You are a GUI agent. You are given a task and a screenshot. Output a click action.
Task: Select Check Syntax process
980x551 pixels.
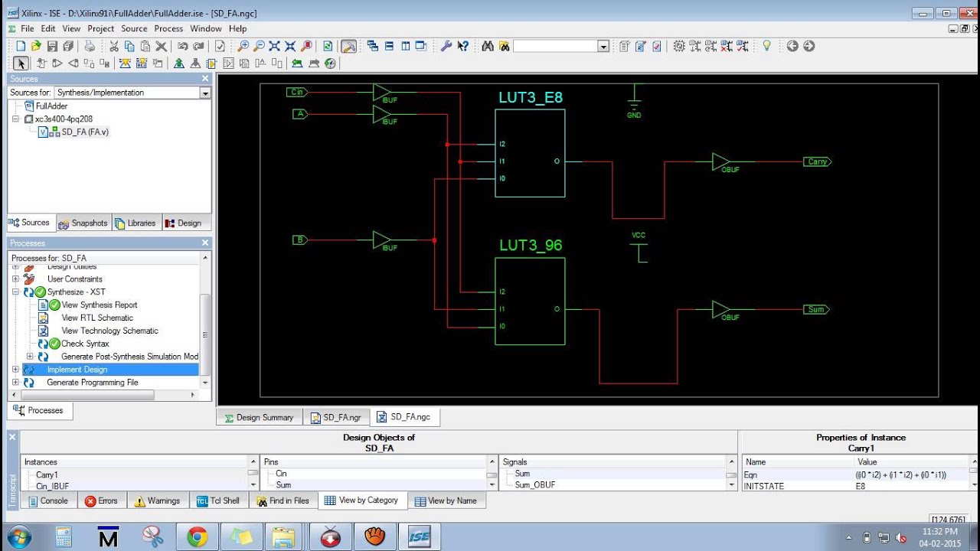pyautogui.click(x=85, y=344)
